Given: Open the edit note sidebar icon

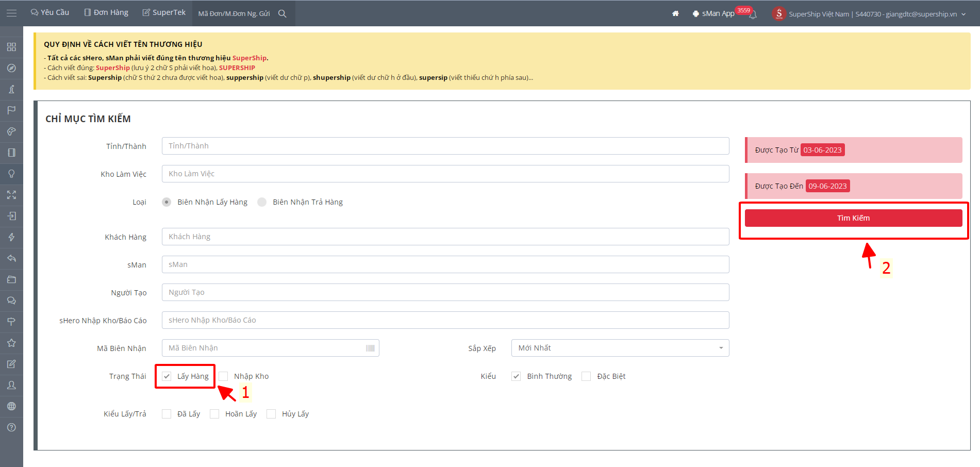Looking at the screenshot, I should (x=11, y=364).
